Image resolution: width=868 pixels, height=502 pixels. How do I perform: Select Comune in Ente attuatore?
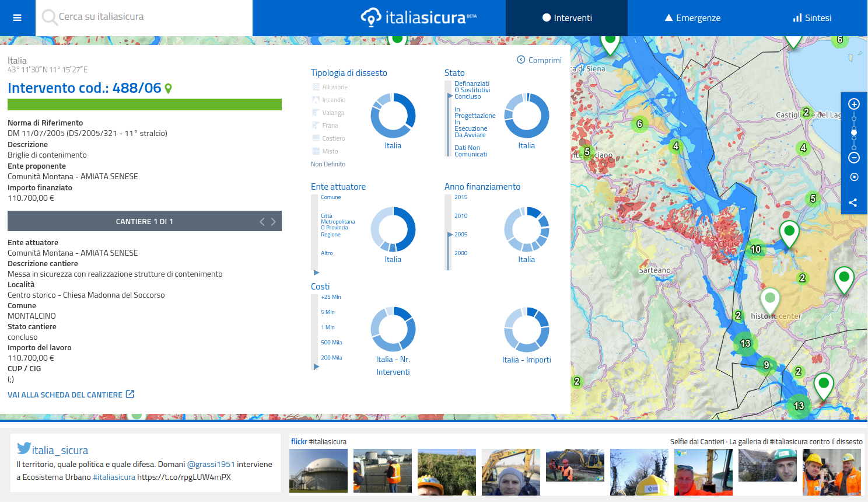point(331,197)
